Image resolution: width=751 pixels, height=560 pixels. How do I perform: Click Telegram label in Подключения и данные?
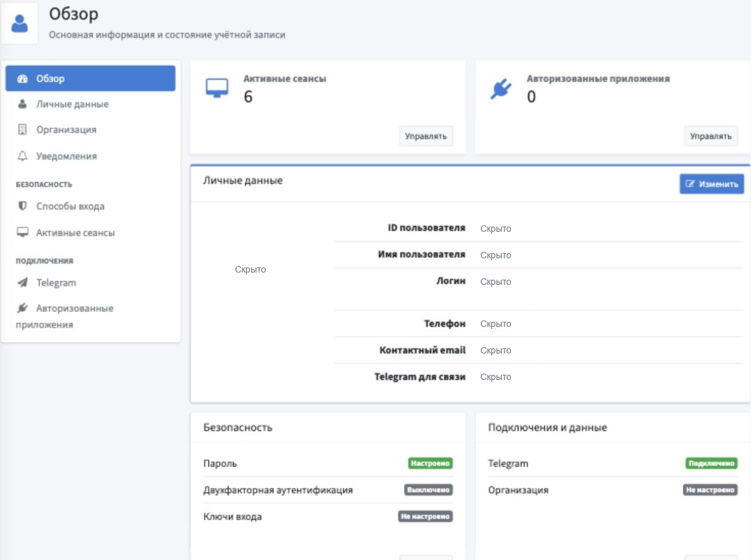tap(508, 464)
